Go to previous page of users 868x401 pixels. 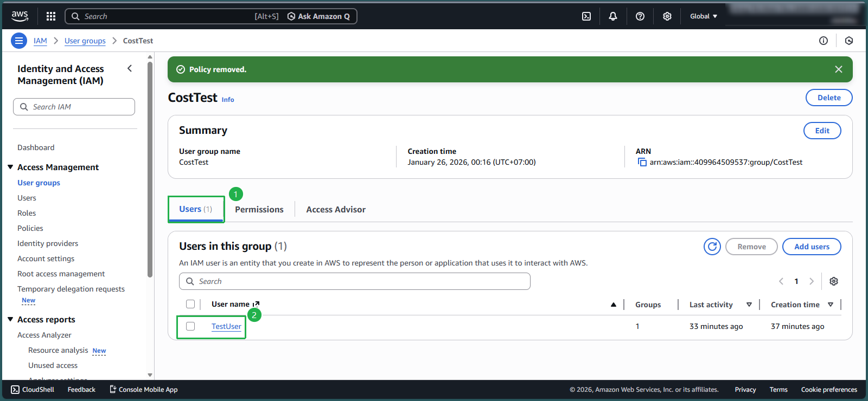pyautogui.click(x=781, y=281)
